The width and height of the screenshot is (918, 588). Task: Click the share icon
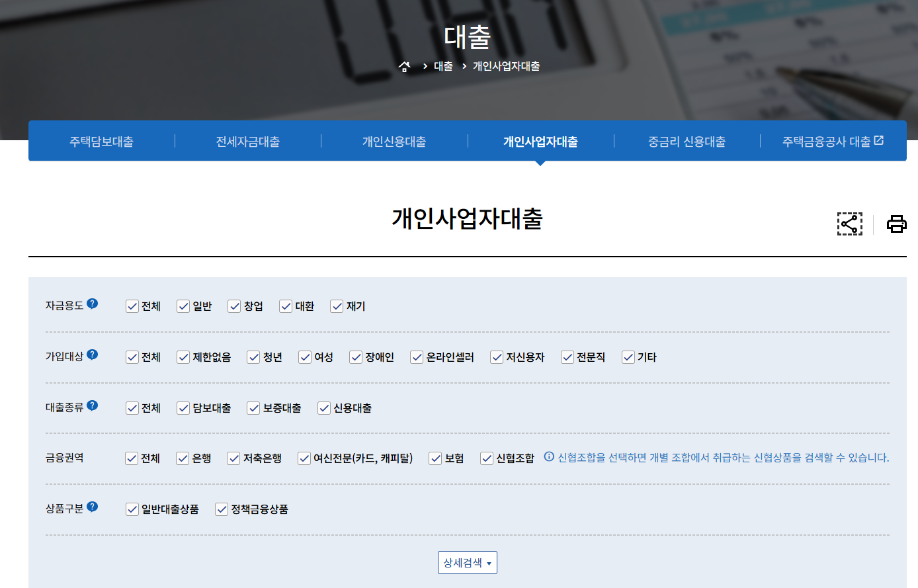pos(850,224)
